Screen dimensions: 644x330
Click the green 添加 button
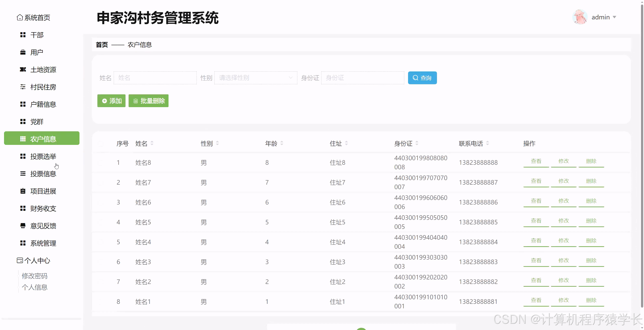click(x=111, y=101)
